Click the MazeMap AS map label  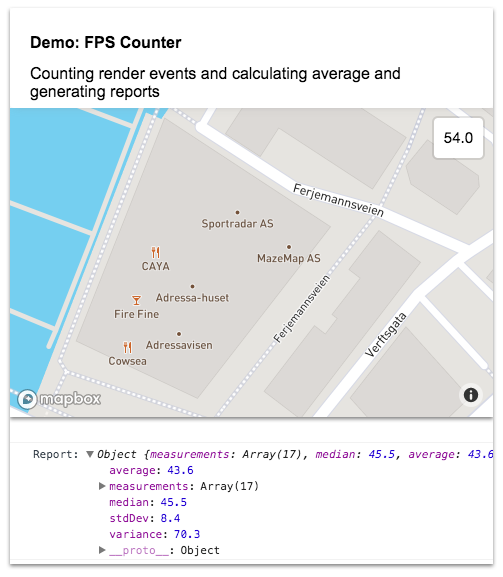tap(289, 258)
